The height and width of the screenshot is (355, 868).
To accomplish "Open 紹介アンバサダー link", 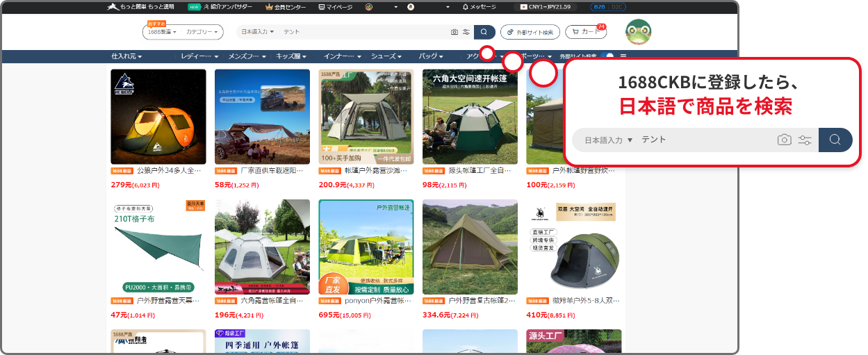I will click(x=227, y=7).
